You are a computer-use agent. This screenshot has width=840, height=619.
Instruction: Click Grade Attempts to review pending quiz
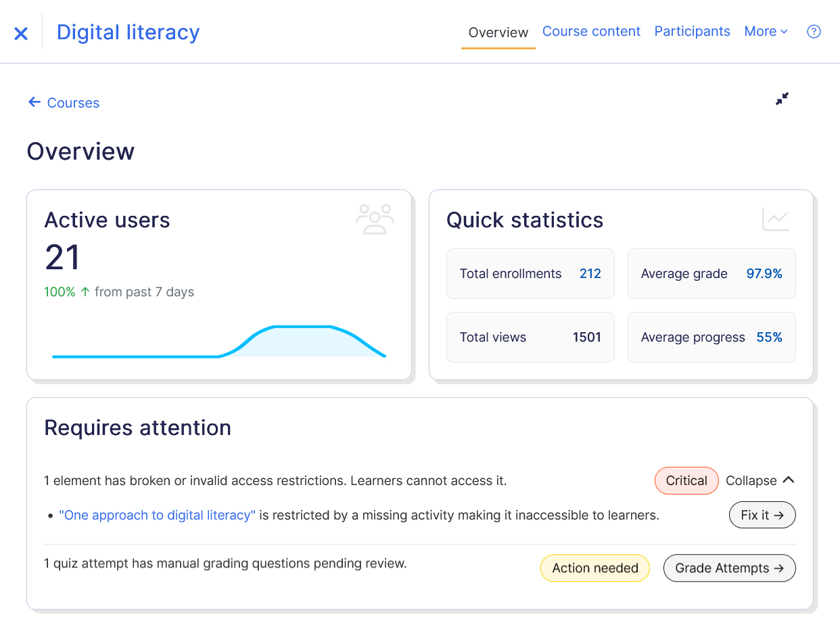(x=729, y=568)
